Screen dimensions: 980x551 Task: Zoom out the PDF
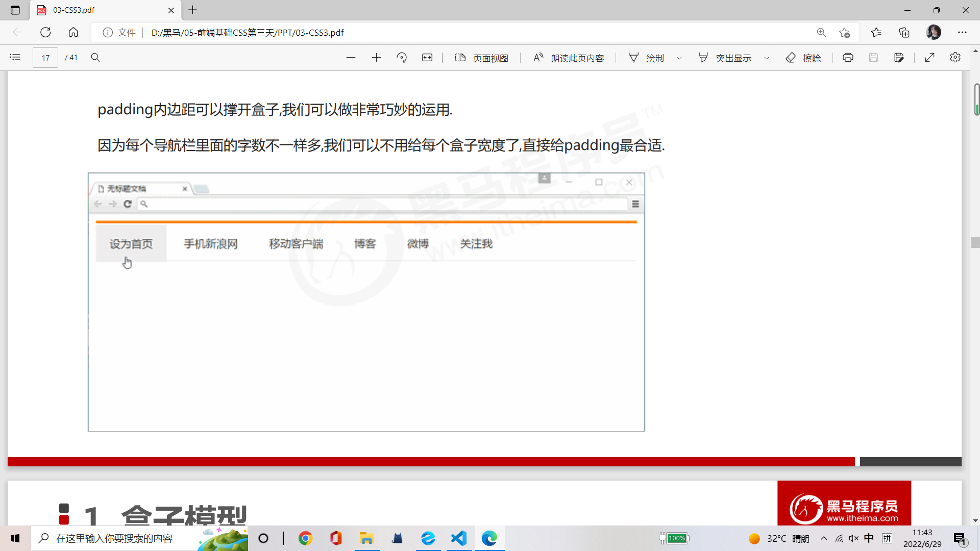pyautogui.click(x=351, y=58)
